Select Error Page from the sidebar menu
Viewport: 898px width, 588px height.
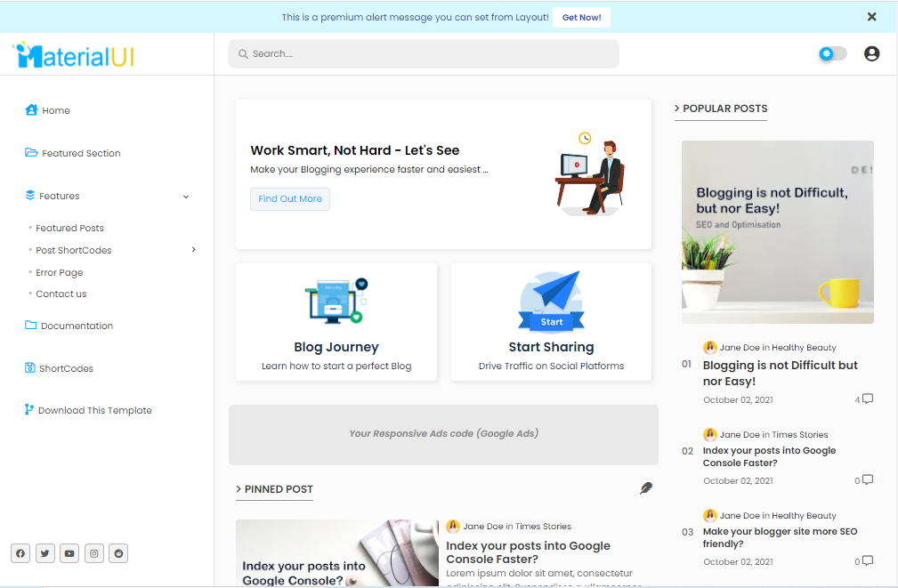coord(60,272)
